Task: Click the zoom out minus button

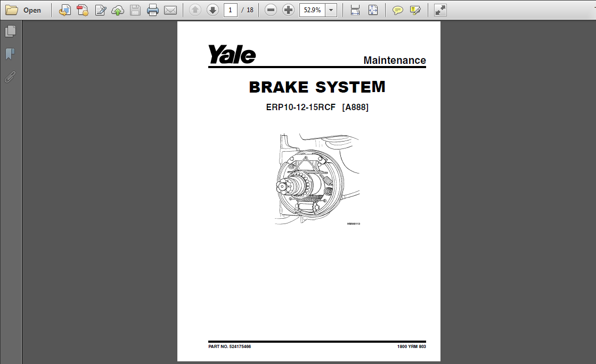Action: point(271,10)
